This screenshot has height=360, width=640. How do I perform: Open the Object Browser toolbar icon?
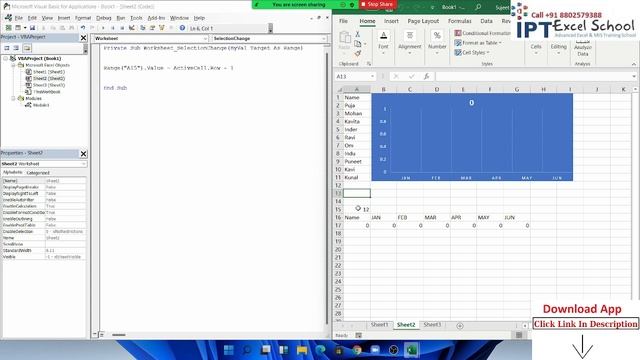[x=162, y=28]
